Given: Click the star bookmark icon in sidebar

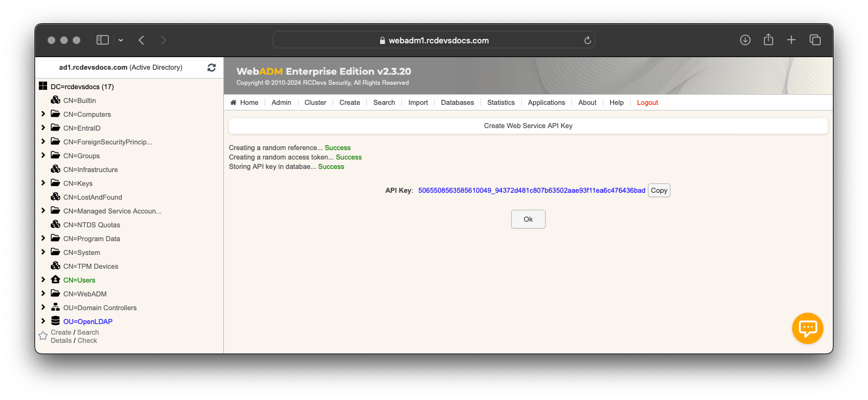Looking at the screenshot, I should click(x=43, y=336).
